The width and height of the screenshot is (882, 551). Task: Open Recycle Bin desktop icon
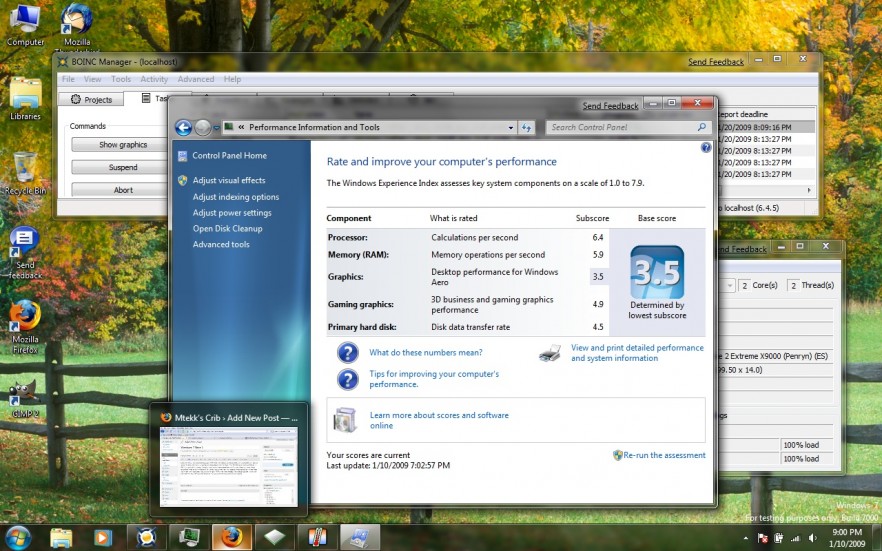[x=25, y=173]
